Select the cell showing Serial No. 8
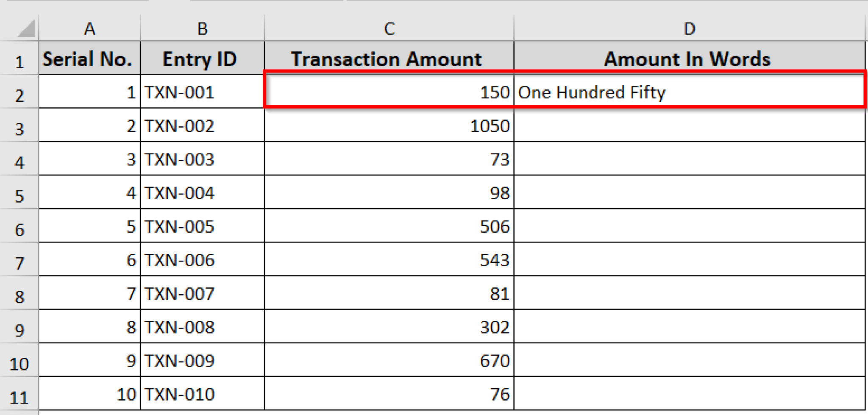This screenshot has width=868, height=415. 89,327
